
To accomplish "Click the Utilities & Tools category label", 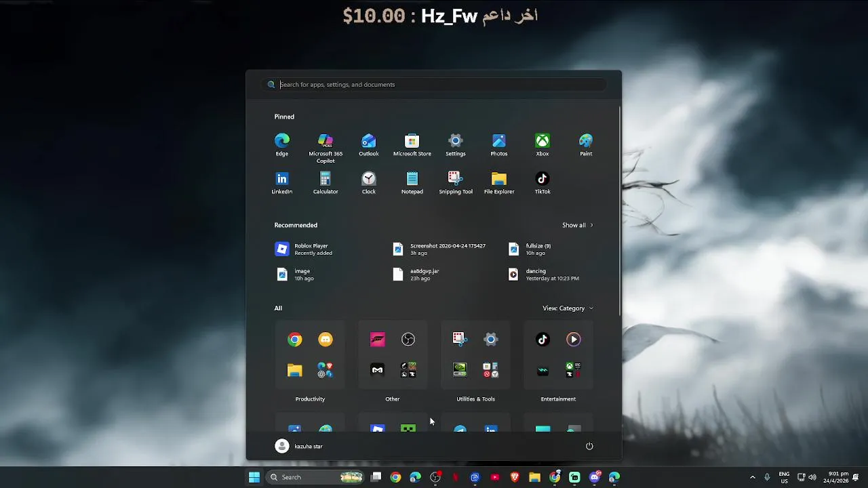I will coord(475,399).
